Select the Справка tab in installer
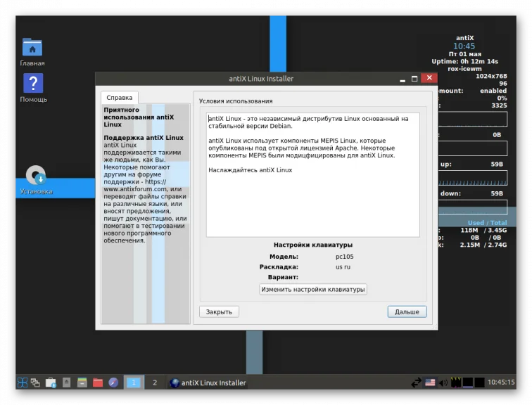 (120, 98)
